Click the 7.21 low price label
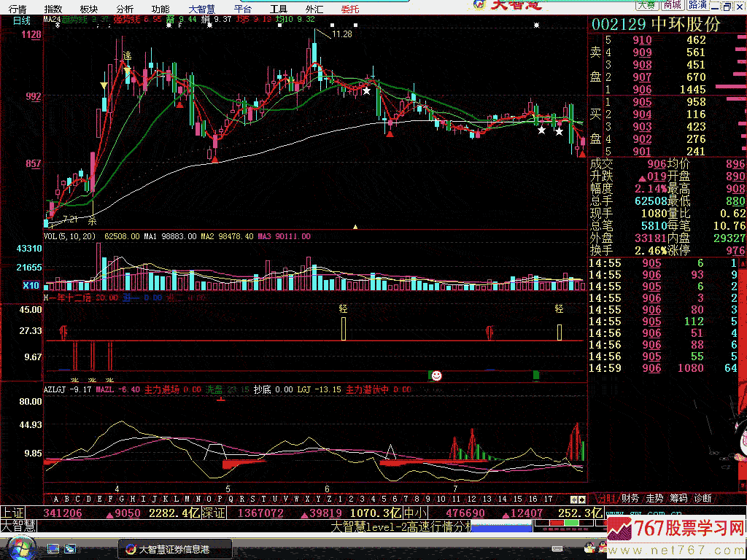Viewport: 747px width, 560px height. click(x=69, y=219)
